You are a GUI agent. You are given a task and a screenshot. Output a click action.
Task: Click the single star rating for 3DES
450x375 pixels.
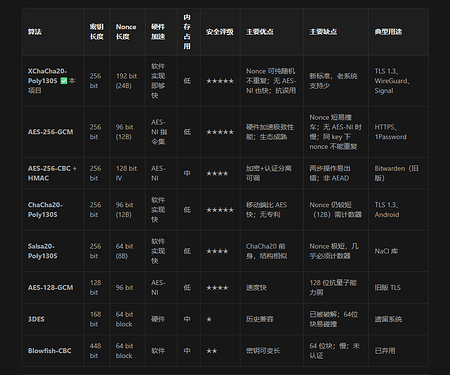click(x=209, y=319)
